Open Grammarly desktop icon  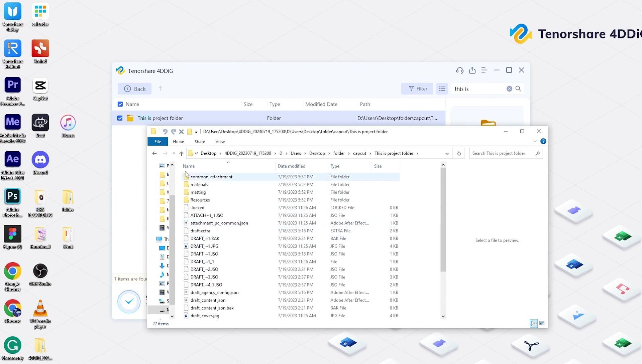point(13,348)
